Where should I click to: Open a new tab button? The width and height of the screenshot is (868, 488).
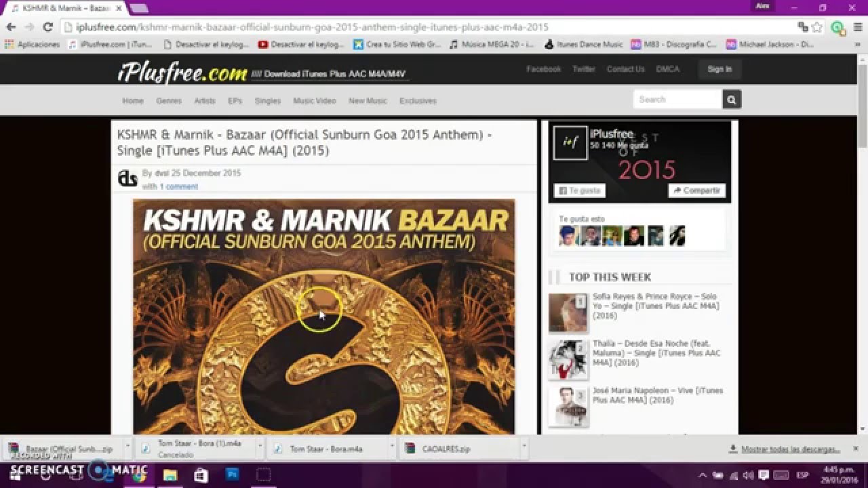(x=139, y=8)
